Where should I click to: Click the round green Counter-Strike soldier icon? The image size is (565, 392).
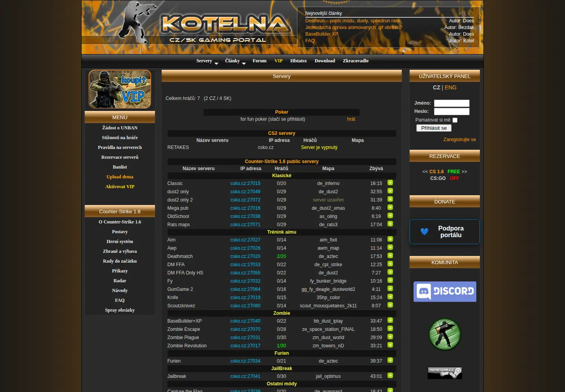point(445,334)
